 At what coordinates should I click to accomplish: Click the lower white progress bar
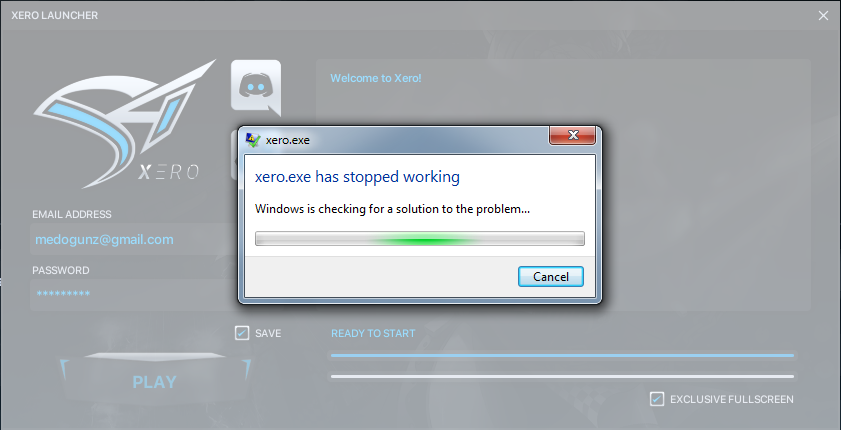coord(562,376)
